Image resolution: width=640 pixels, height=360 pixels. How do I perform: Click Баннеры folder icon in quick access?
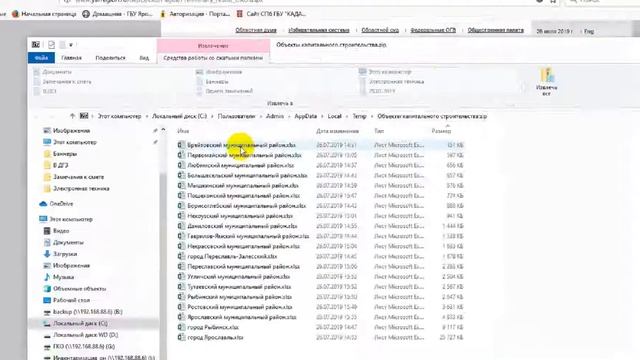point(47,154)
